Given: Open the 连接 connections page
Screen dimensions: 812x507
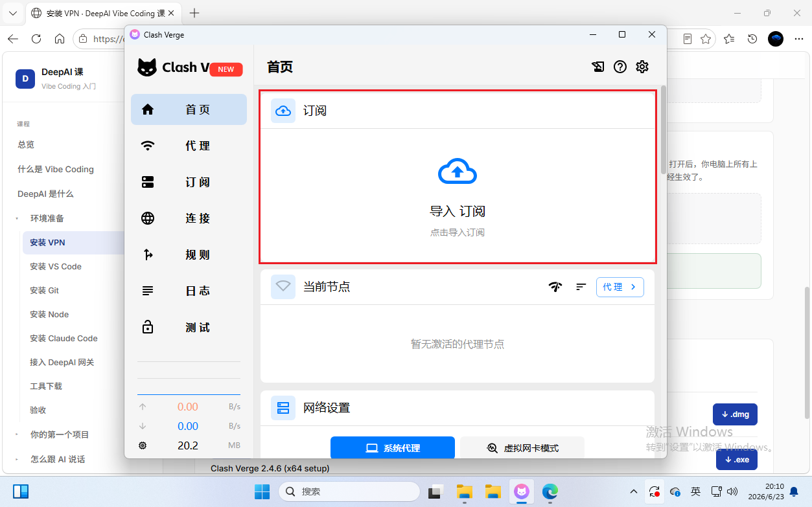Looking at the screenshot, I should (x=189, y=218).
